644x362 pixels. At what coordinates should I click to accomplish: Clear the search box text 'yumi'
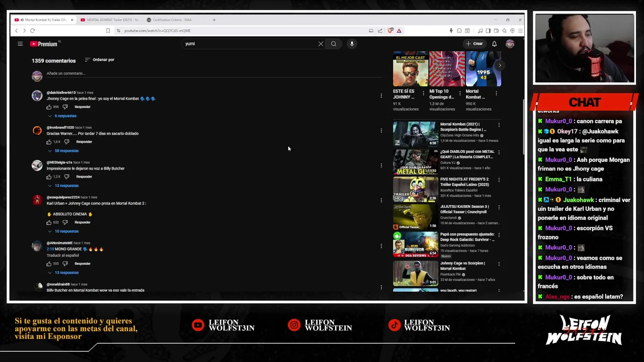[320, 44]
